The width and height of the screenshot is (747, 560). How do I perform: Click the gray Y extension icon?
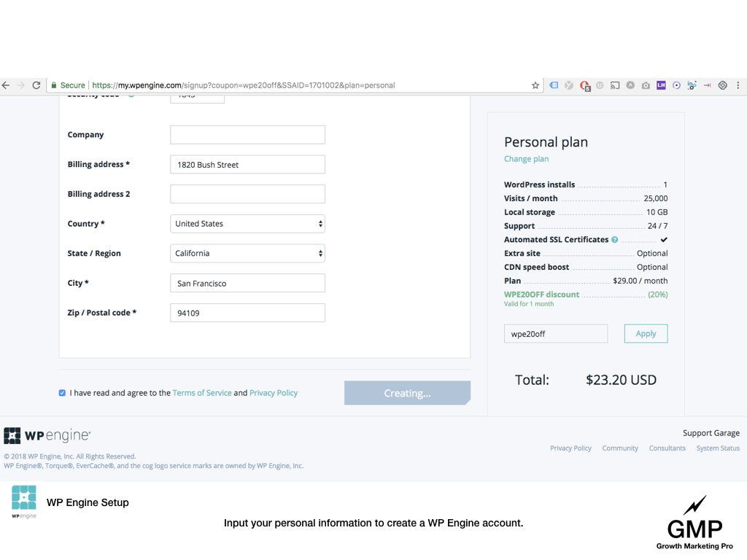tap(569, 85)
